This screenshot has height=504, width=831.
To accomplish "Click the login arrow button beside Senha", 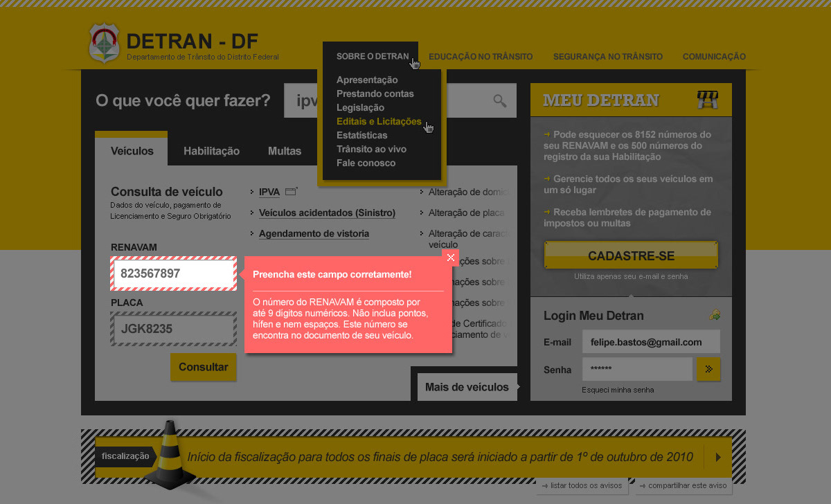I will coord(708,369).
